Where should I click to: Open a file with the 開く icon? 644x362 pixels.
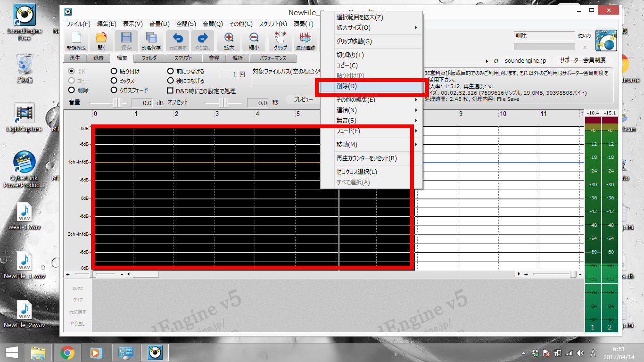pos(101,41)
